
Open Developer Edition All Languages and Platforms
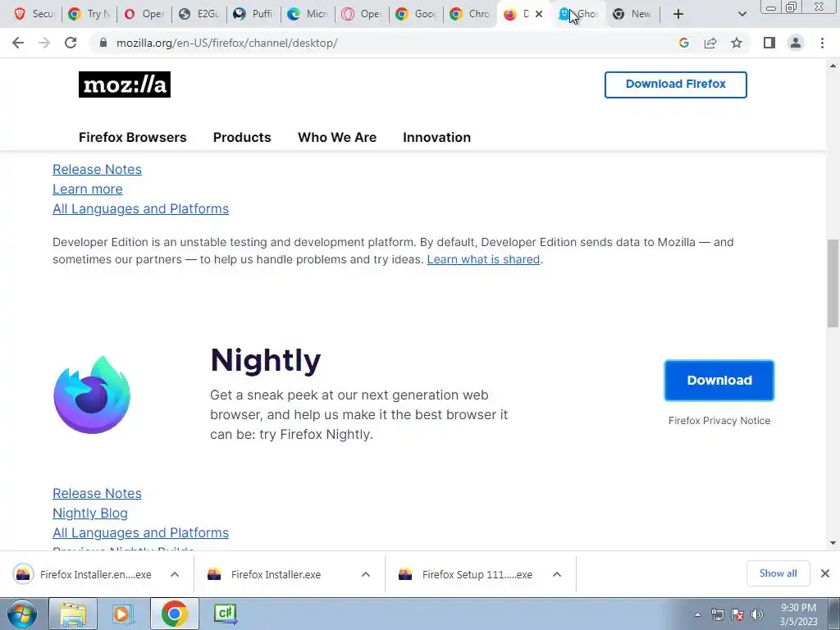[140, 209]
